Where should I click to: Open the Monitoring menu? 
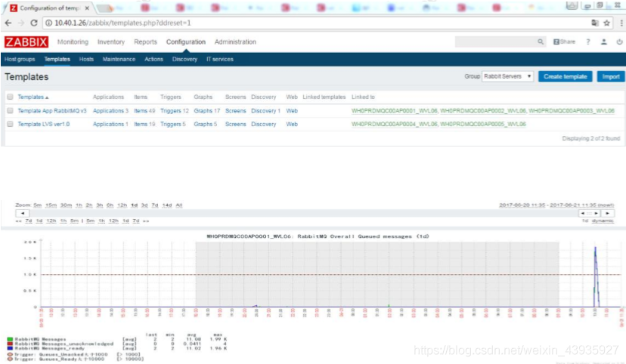click(73, 42)
